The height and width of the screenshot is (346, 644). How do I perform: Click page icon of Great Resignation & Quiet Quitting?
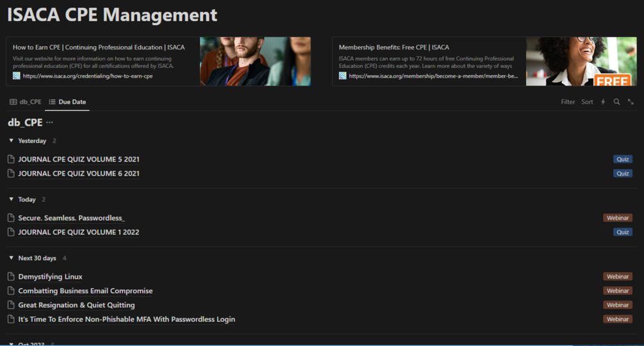coord(11,305)
